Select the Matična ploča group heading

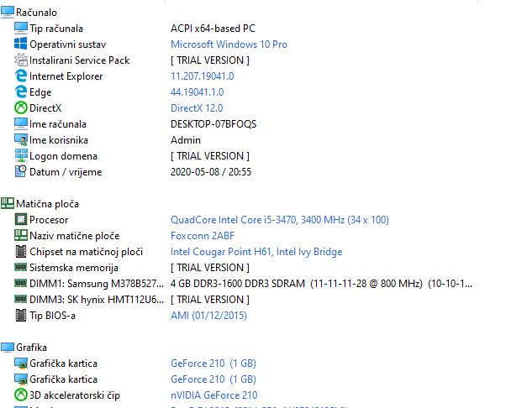point(47,204)
